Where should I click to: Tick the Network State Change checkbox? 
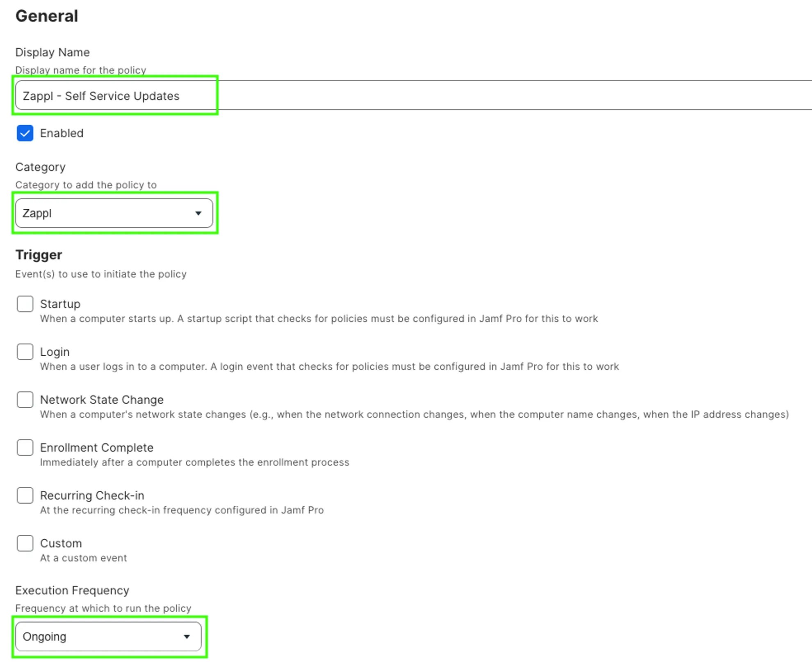click(x=25, y=399)
